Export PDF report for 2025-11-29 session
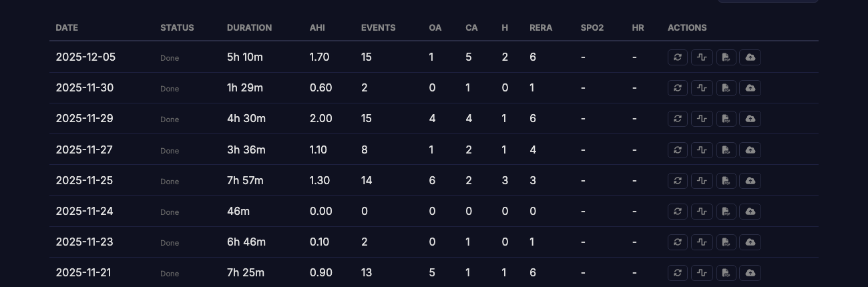This screenshot has width=868, height=287. click(x=726, y=119)
